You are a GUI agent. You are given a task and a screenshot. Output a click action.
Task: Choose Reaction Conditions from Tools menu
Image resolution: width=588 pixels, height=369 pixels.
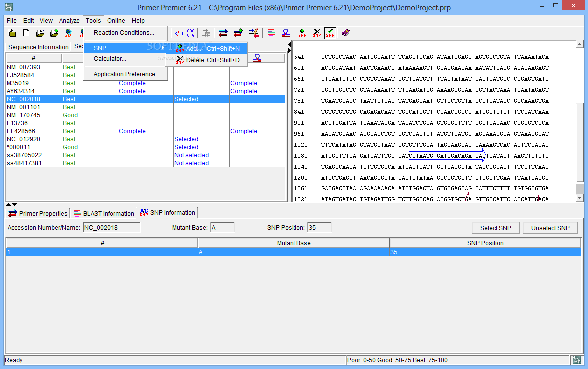point(125,33)
